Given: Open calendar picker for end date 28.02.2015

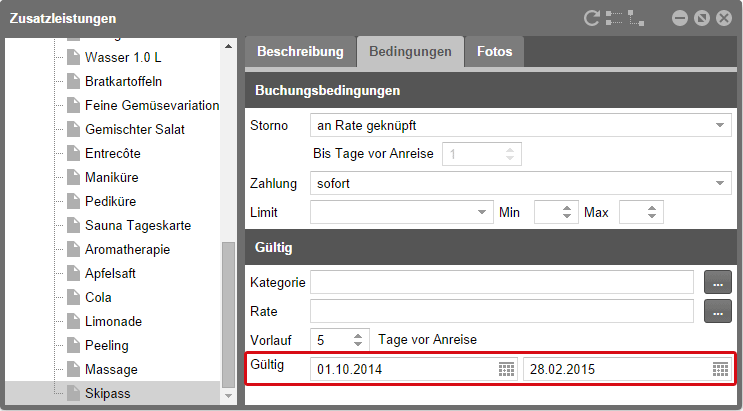Looking at the screenshot, I should click(x=720, y=369).
